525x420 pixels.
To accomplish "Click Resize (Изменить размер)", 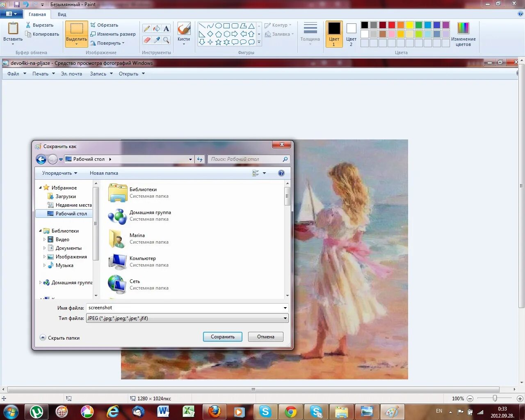I will tap(113, 34).
